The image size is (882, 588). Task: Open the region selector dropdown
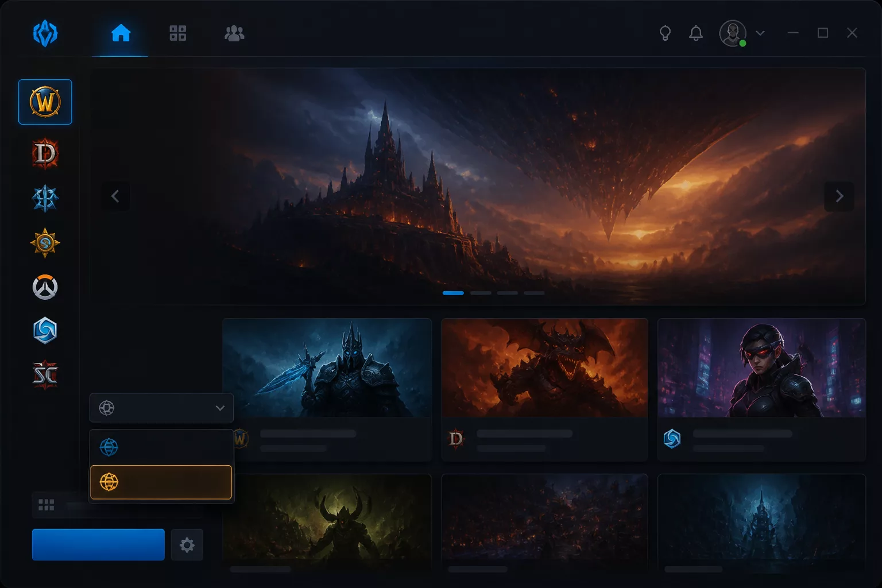pos(161,408)
